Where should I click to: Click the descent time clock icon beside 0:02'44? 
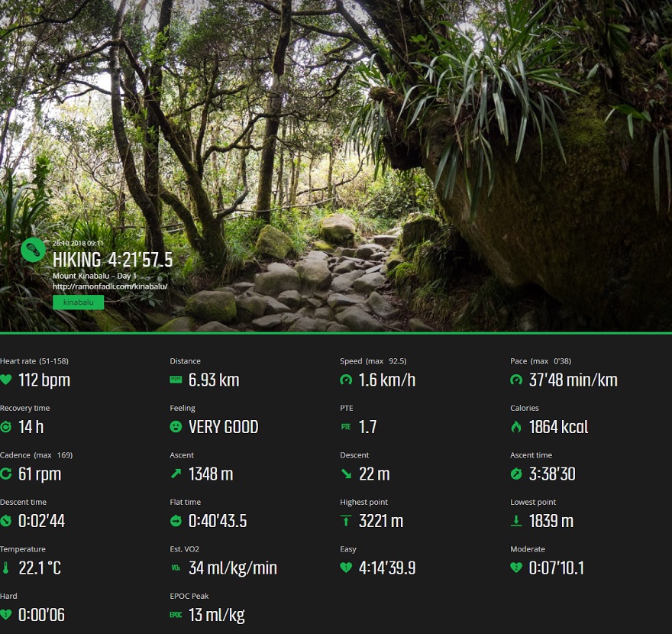tap(6, 520)
